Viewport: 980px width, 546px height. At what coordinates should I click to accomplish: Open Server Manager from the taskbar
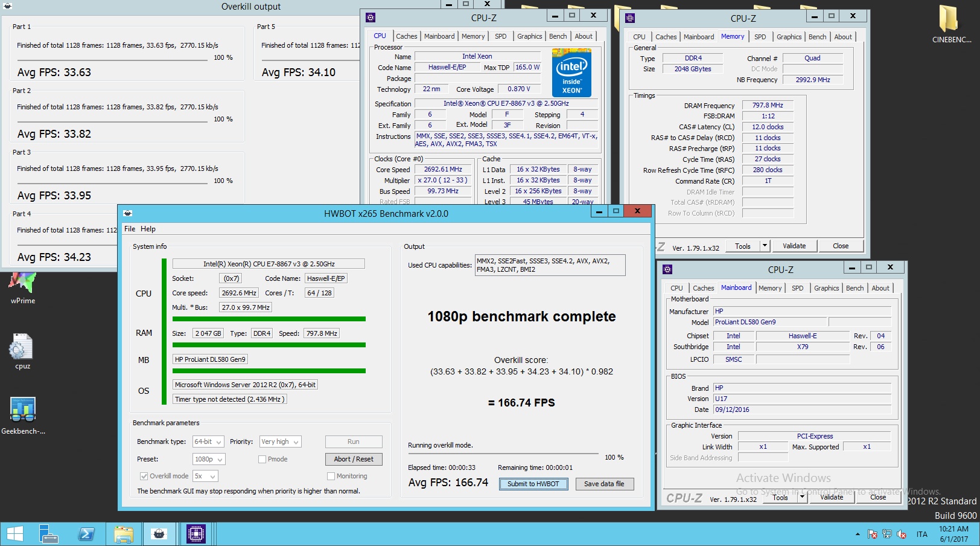click(x=49, y=534)
